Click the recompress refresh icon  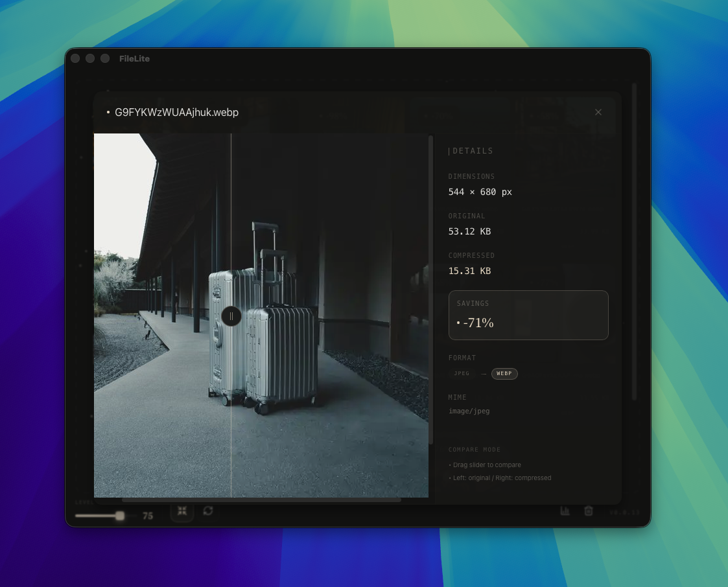click(x=208, y=511)
